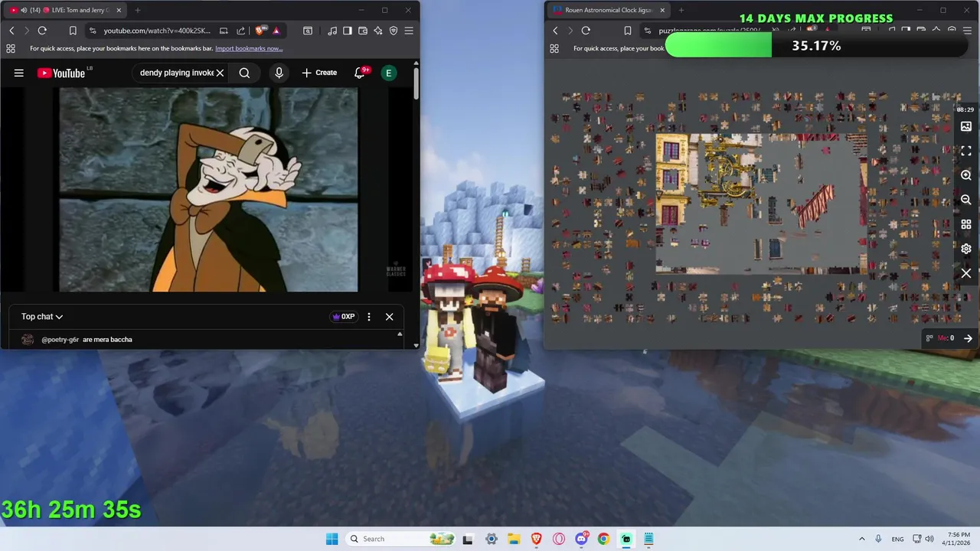Zoom in on the jigsaw puzzle
Screen dimensions: 980x551
tap(966, 175)
